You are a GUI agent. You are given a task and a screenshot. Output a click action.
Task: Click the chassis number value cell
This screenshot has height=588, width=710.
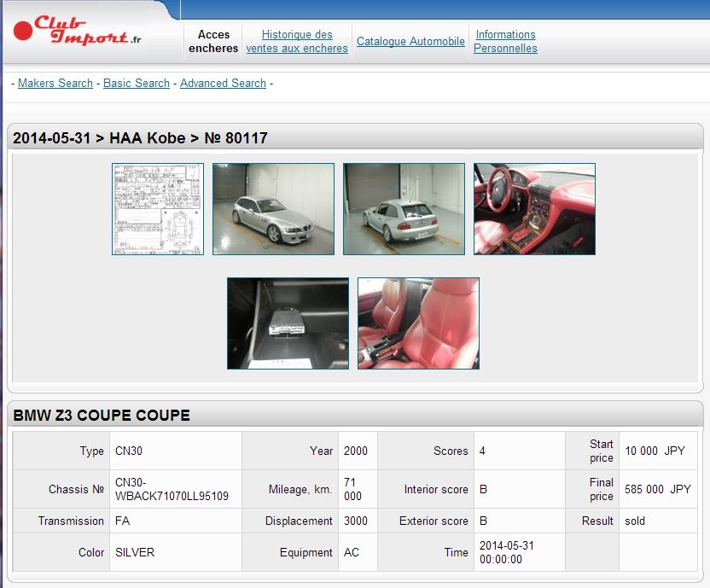[172, 489]
